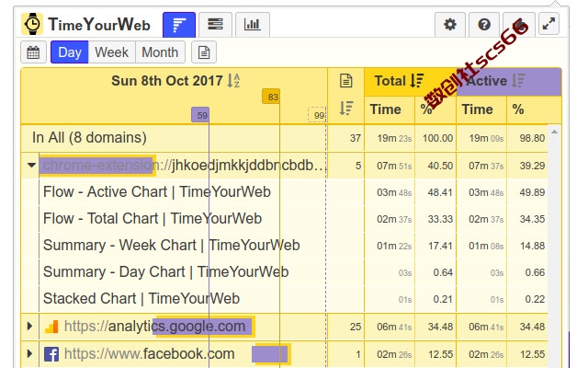Open the calendar date picker
The width and height of the screenshot is (588, 368).
33,52
